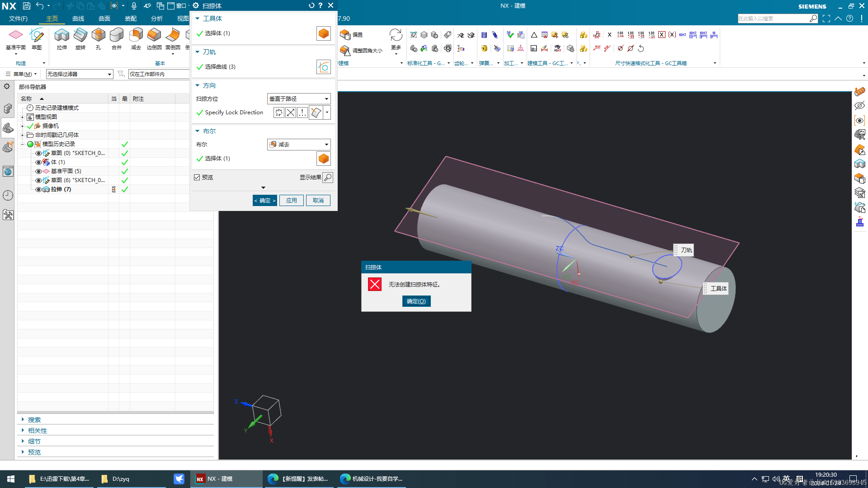Switch to the 曲面 ribbon tab
This screenshot has height=488, width=868.
(104, 19)
